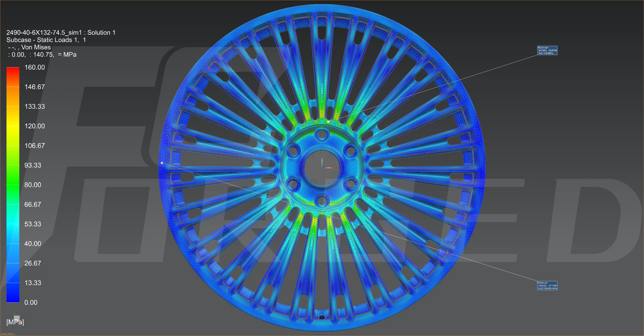Click the legend value 80.00
644x336 pixels.
(33, 185)
